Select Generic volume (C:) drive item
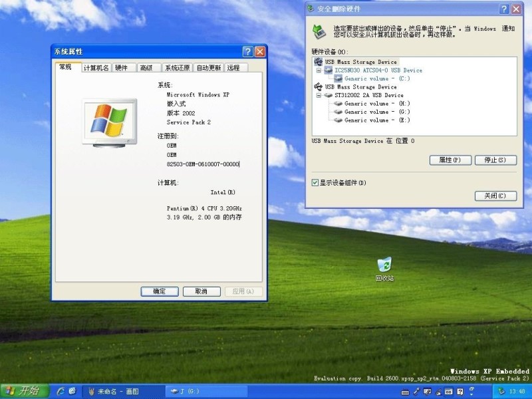The width and height of the screenshot is (532, 399). point(377,78)
